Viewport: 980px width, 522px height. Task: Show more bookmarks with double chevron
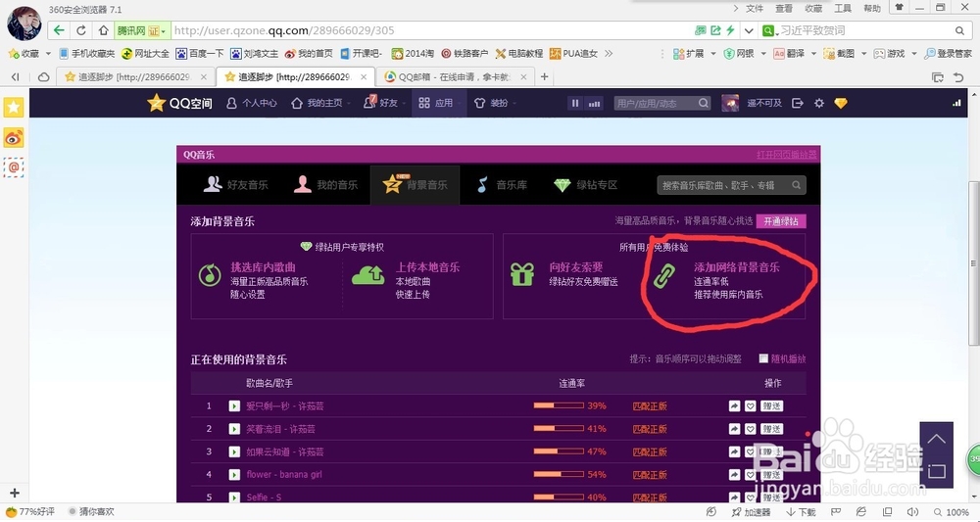click(x=609, y=54)
